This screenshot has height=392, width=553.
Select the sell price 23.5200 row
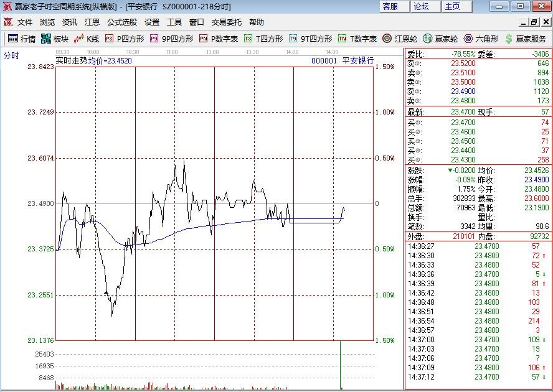click(478, 63)
